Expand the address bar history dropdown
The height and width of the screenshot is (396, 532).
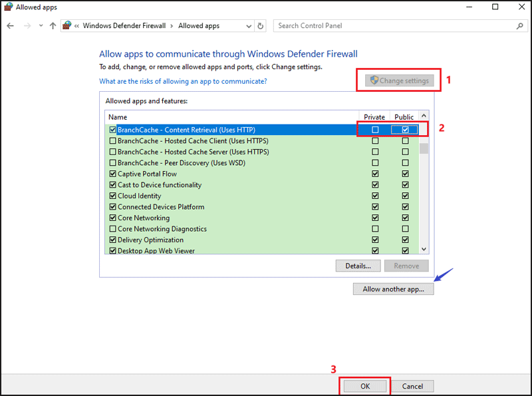[x=249, y=26]
